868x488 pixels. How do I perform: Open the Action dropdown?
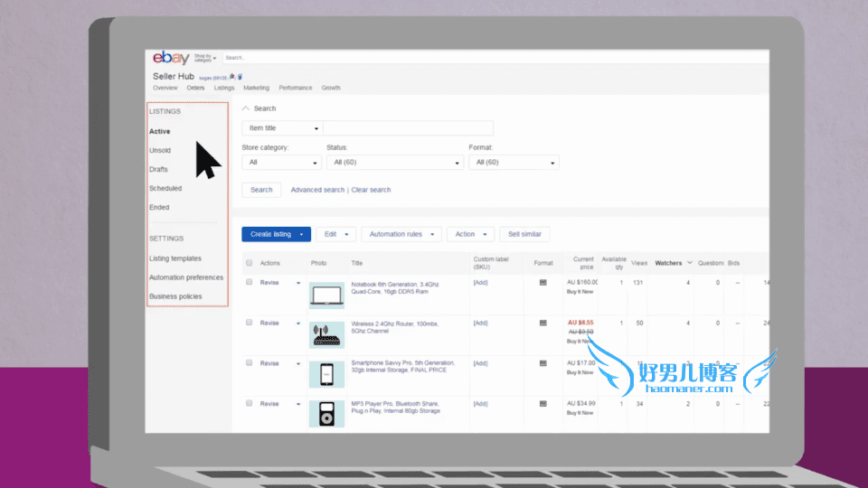coord(470,235)
